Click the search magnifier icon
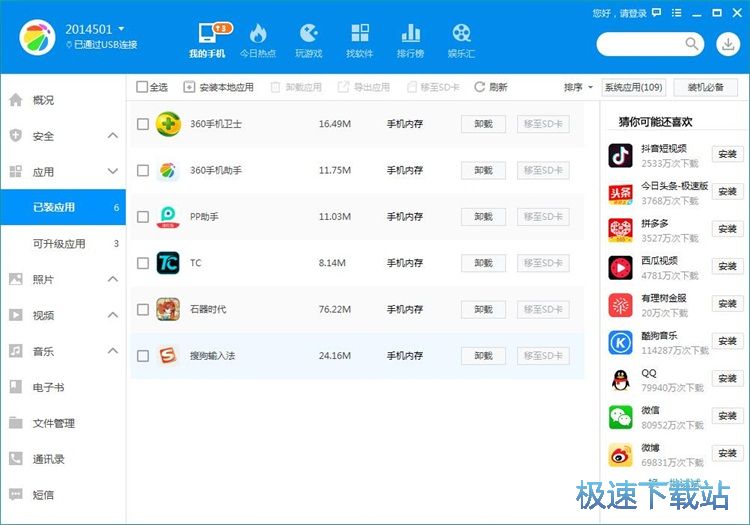This screenshot has height=525, width=750. click(x=691, y=44)
